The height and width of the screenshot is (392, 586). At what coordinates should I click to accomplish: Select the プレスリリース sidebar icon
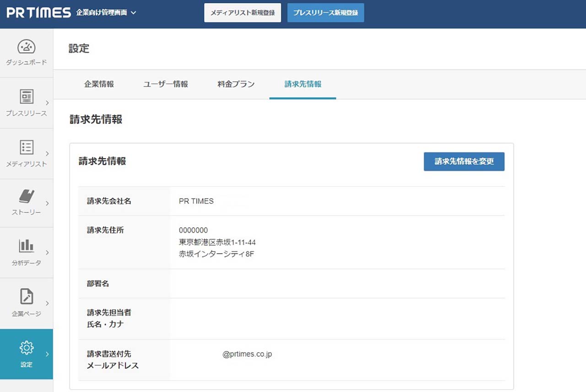coord(26,97)
